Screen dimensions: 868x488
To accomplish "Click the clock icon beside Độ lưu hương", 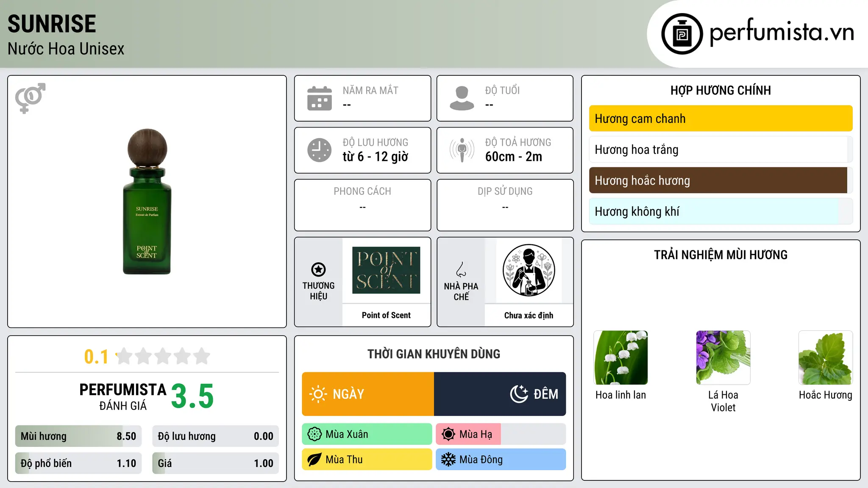I will tap(320, 150).
